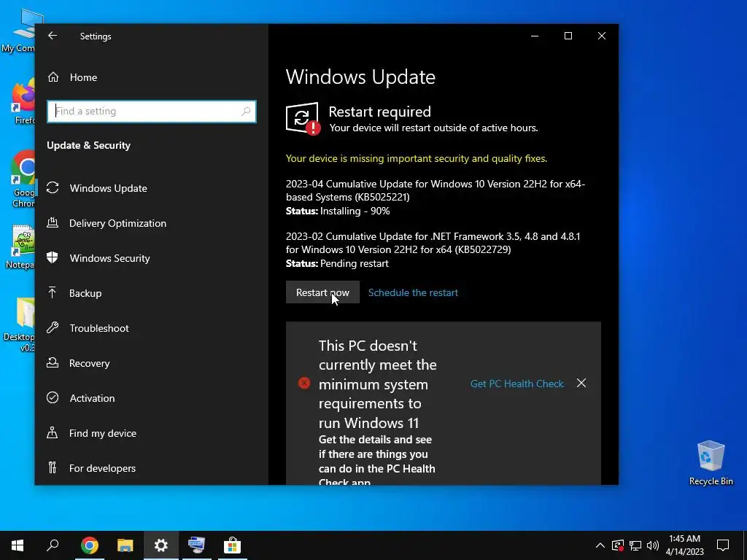
Task: Click the network tray icon
Action: click(635, 545)
